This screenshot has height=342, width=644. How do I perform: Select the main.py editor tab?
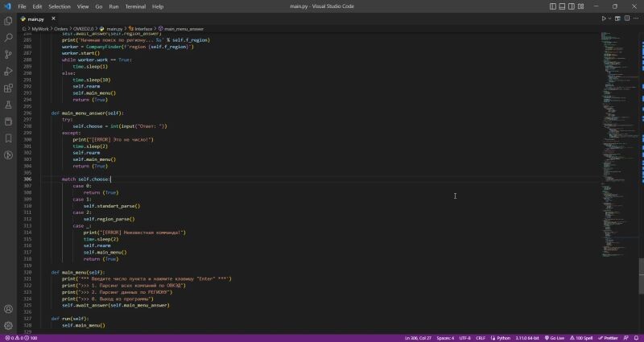pos(35,18)
